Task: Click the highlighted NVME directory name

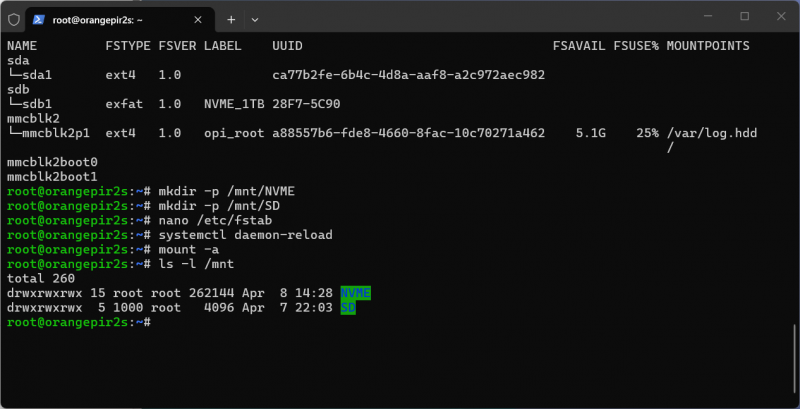Action: coord(355,292)
